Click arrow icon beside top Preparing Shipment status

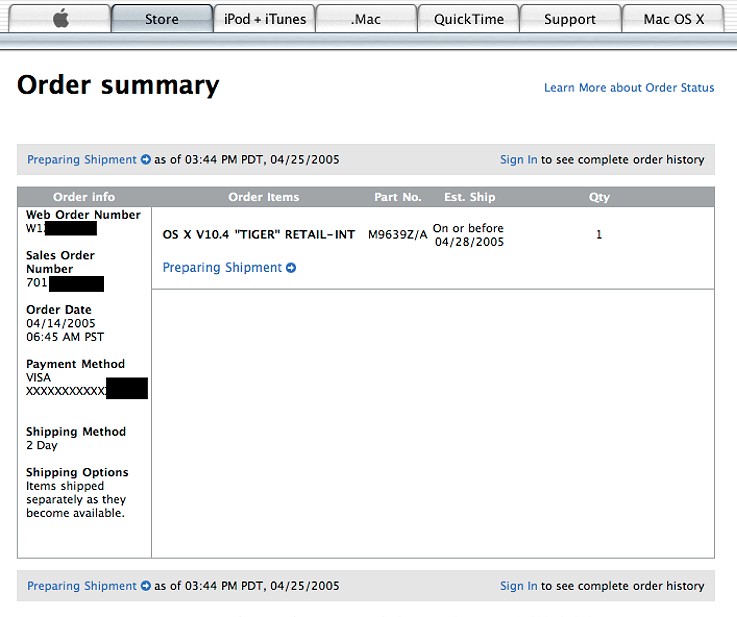tap(146, 160)
